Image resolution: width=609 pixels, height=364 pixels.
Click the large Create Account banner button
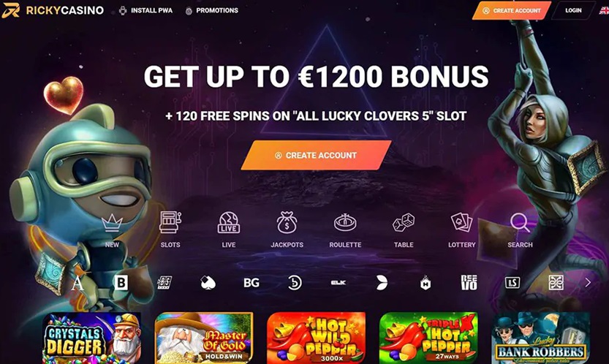pos(316,156)
